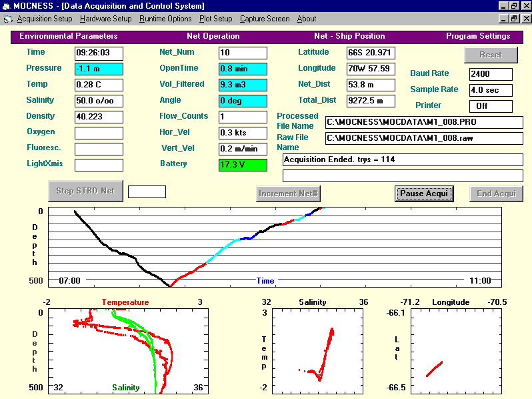Click the Processed File Name path field

click(x=424, y=122)
